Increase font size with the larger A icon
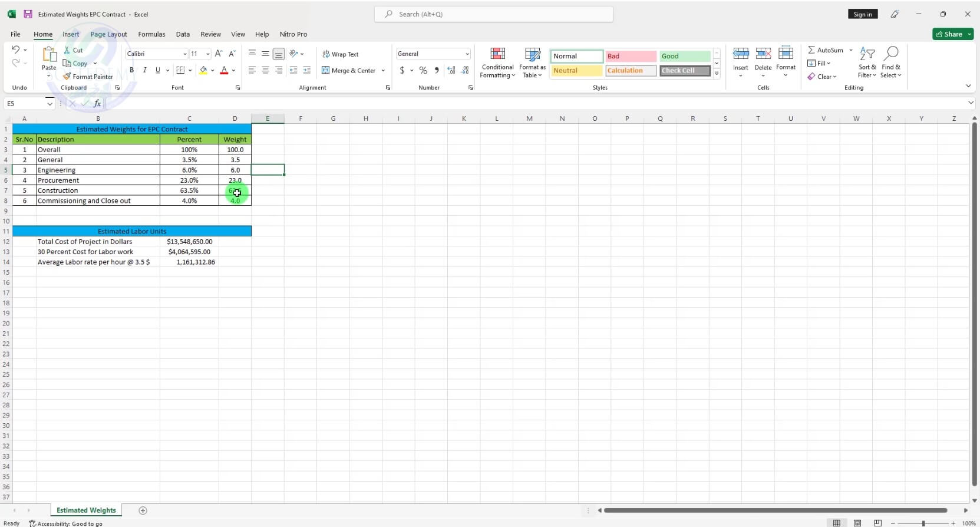This screenshot has height=527, width=980. click(219, 54)
